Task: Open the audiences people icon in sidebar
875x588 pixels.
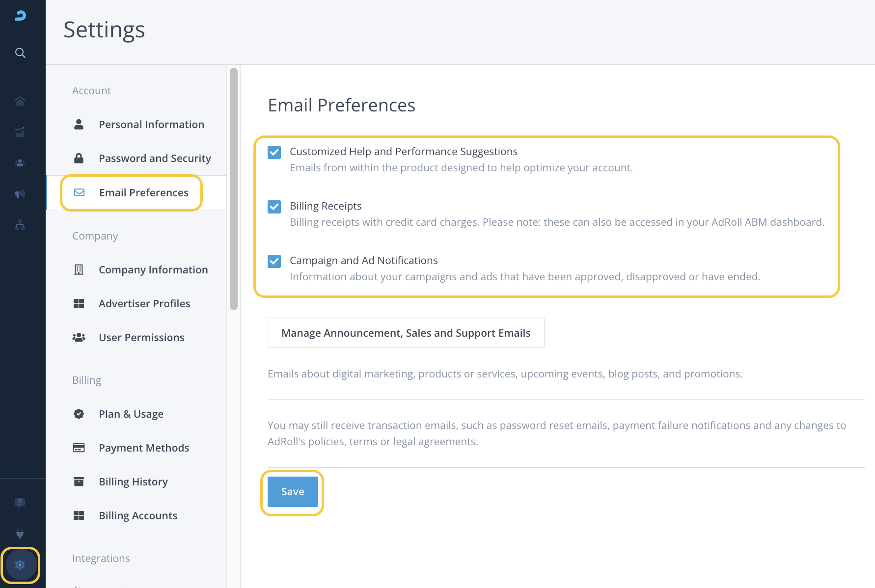Action: 20,163
